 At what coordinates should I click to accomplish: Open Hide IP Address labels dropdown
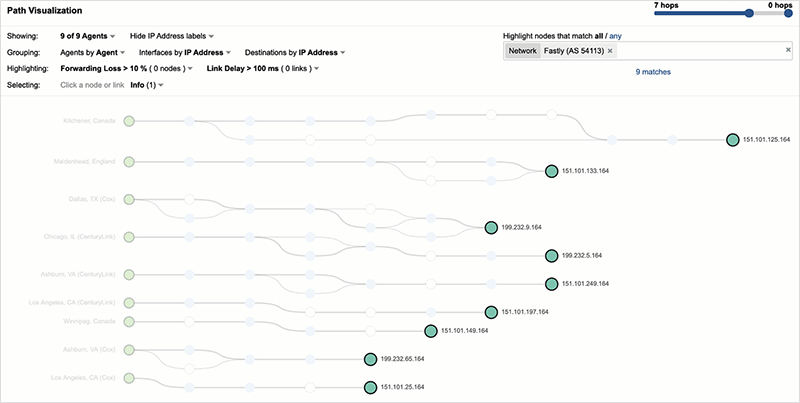coord(172,35)
